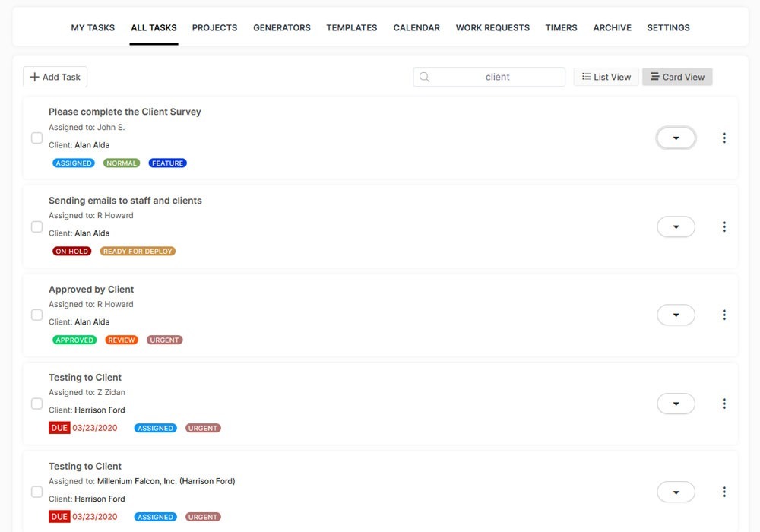
Task: Click the orange REVIEW status label
Action: pos(122,340)
